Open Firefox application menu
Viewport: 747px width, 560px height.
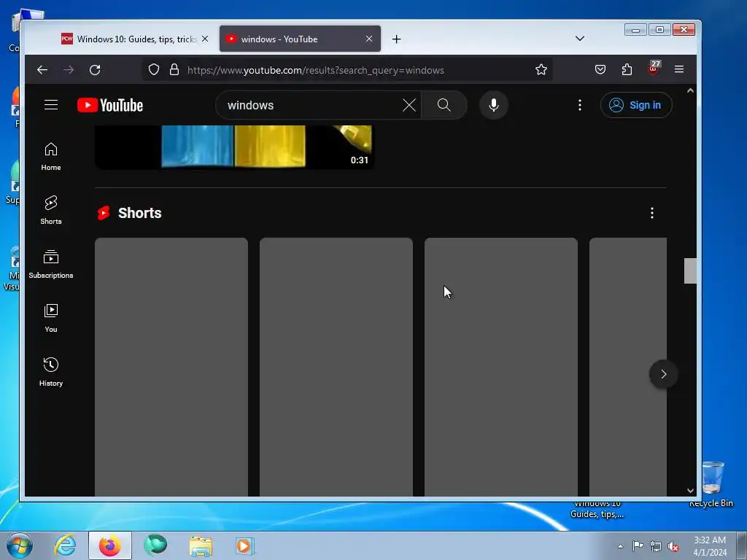tap(679, 69)
